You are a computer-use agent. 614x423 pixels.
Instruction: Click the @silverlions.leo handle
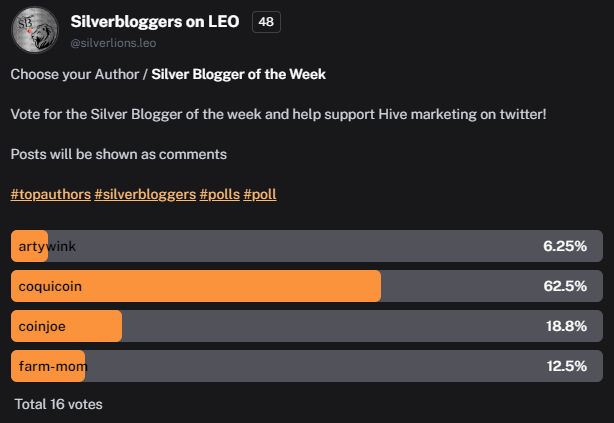(x=113, y=43)
